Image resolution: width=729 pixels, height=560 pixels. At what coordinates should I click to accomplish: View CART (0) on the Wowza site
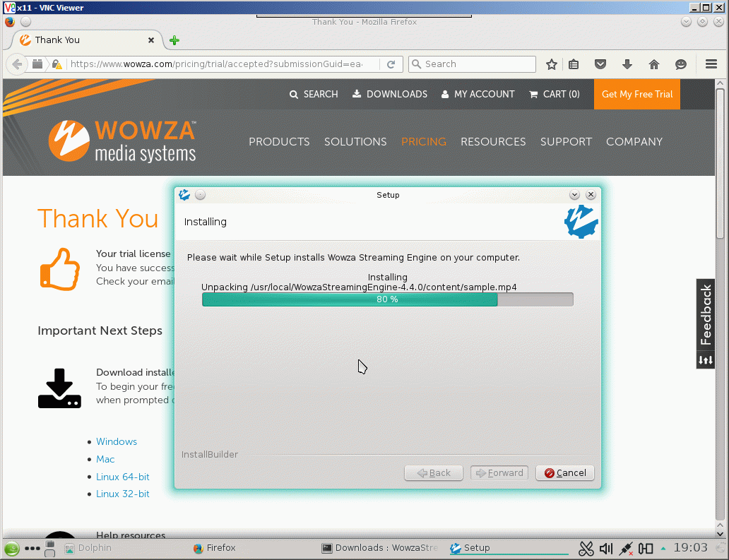(555, 95)
